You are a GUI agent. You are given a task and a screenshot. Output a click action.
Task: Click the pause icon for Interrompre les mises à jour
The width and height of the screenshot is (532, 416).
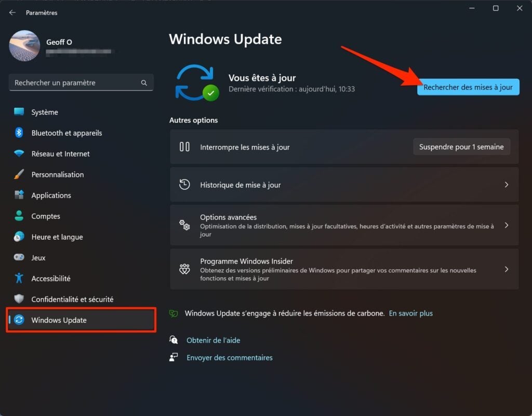click(x=184, y=147)
